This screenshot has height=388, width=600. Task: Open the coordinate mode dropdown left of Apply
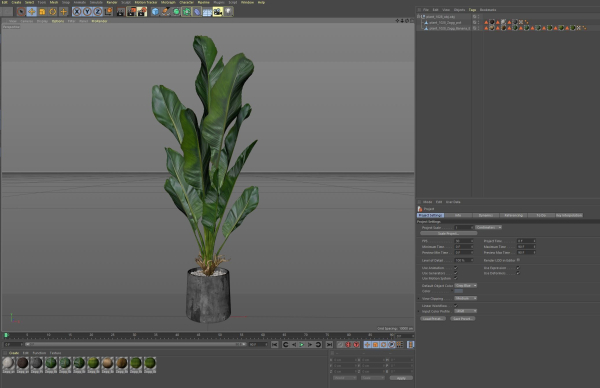373,378
